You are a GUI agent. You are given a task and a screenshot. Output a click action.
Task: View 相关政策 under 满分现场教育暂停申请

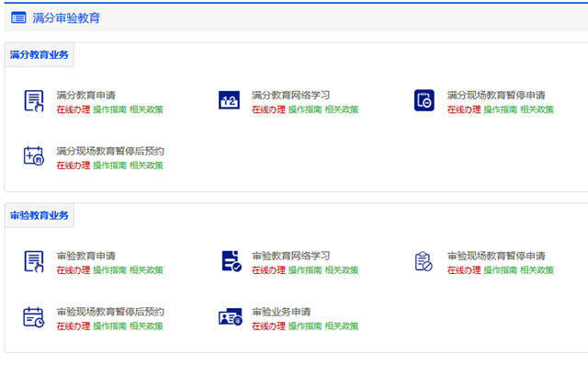coord(537,109)
